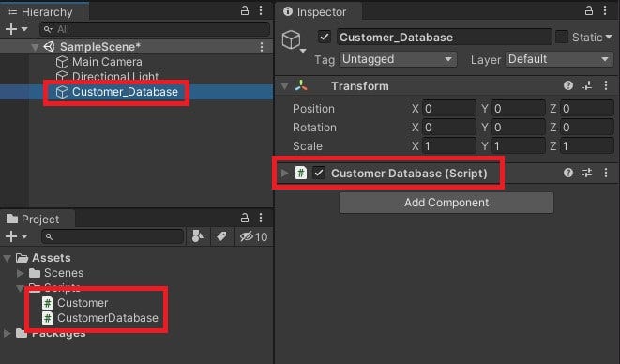This screenshot has height=364, width=620.
Task: Click the Hierarchy panel lock icon
Action: pyautogui.click(x=245, y=10)
